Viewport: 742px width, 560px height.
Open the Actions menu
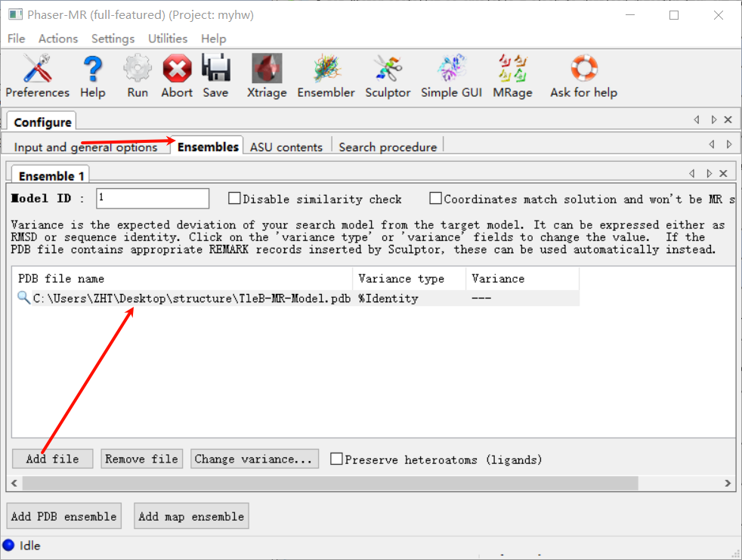click(57, 39)
